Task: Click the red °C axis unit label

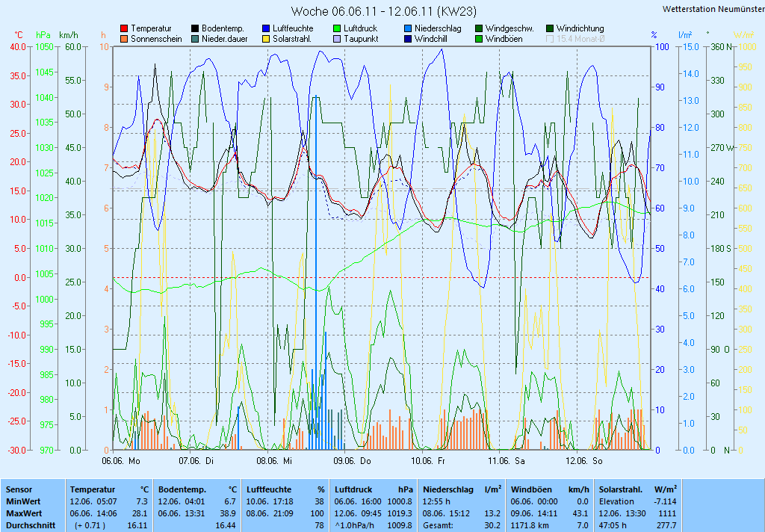Action: (19, 35)
